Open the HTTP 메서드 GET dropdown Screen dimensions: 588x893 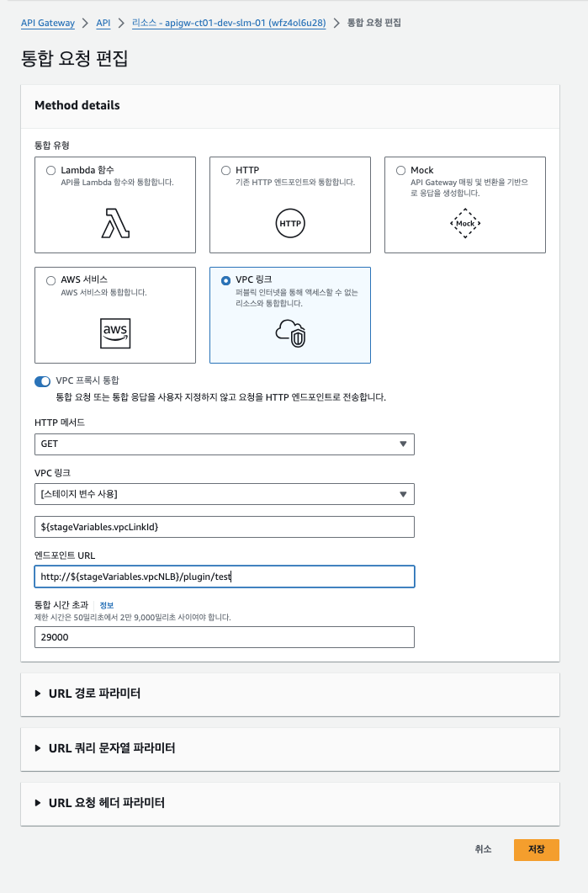point(225,444)
